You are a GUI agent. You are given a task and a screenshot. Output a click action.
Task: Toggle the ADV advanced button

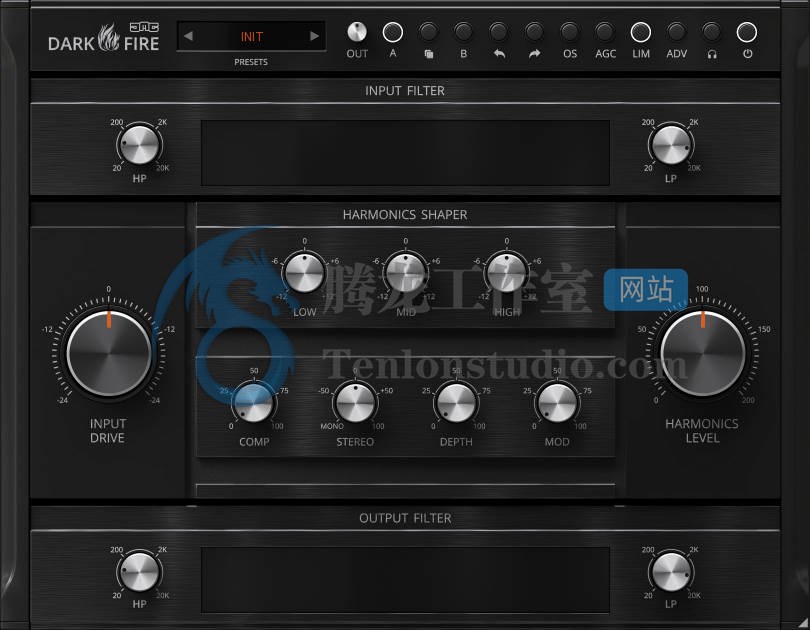(676, 33)
